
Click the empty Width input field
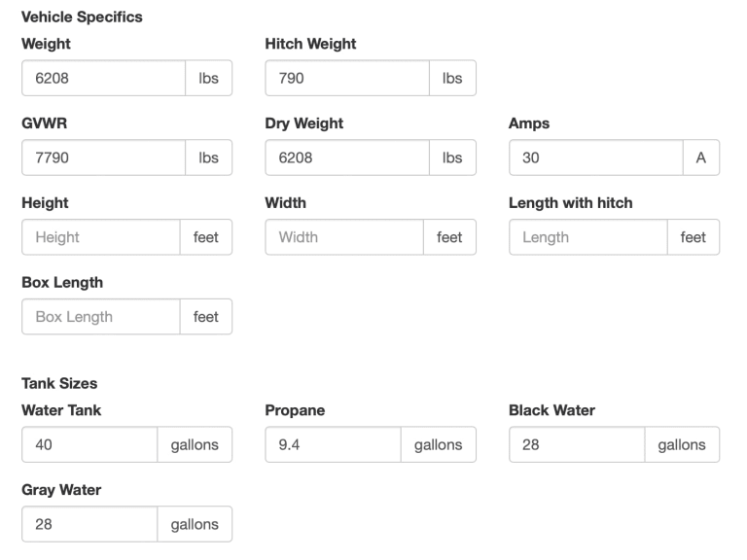coord(344,237)
